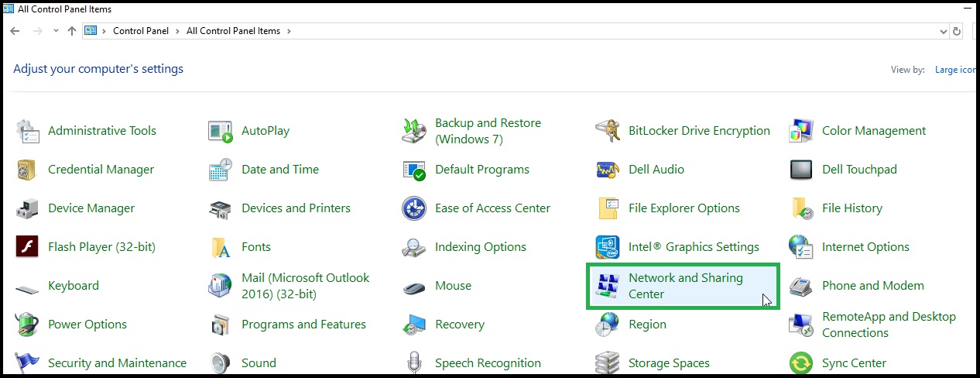Open the Programs and Features icon
Screen dimensions: 980x378
[x=221, y=325]
